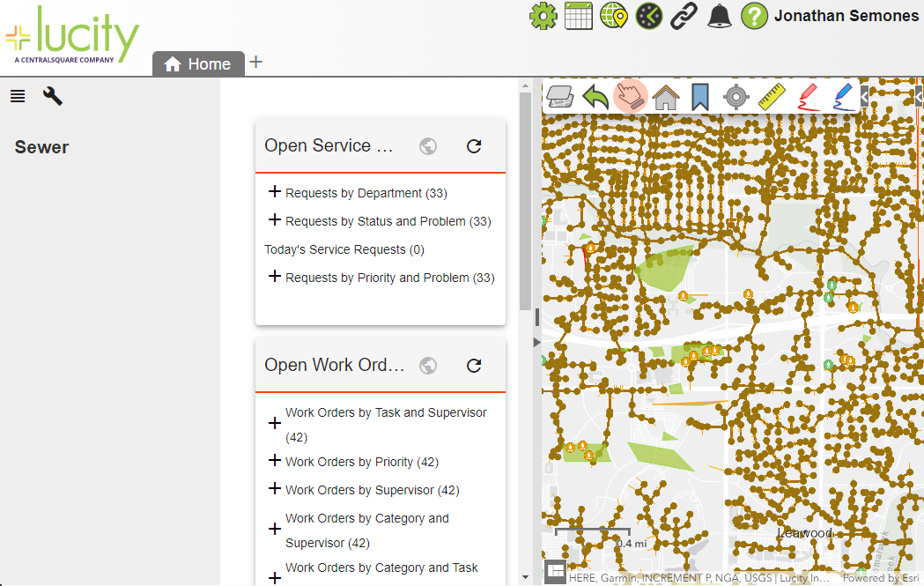
Task: Open the blue bookmark map tool
Action: pyautogui.click(x=700, y=97)
